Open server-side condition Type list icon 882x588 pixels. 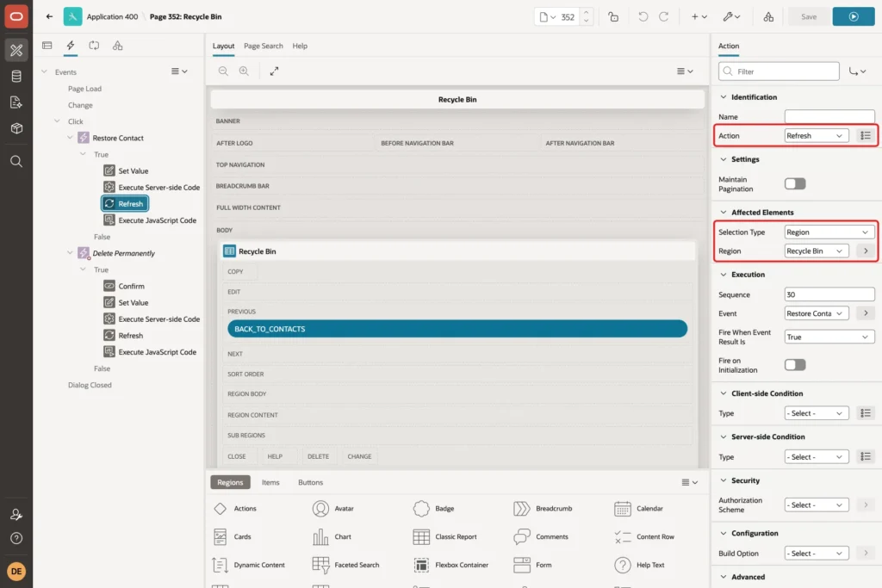pos(865,456)
